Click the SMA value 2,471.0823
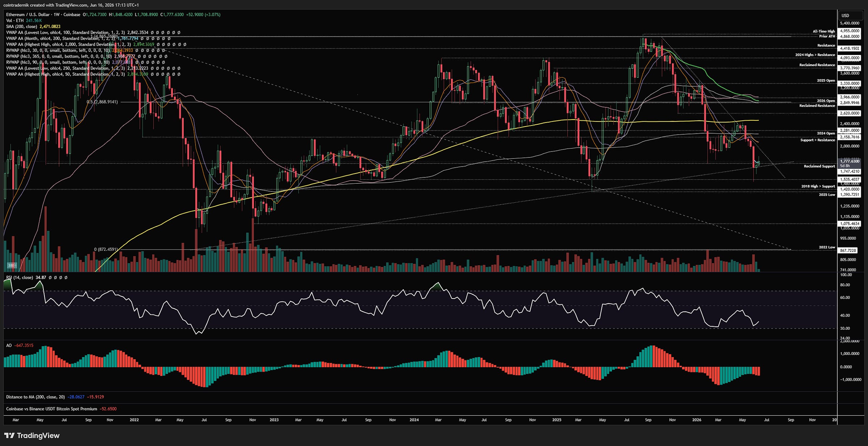Screen dimensions: 868x446 coord(50,26)
